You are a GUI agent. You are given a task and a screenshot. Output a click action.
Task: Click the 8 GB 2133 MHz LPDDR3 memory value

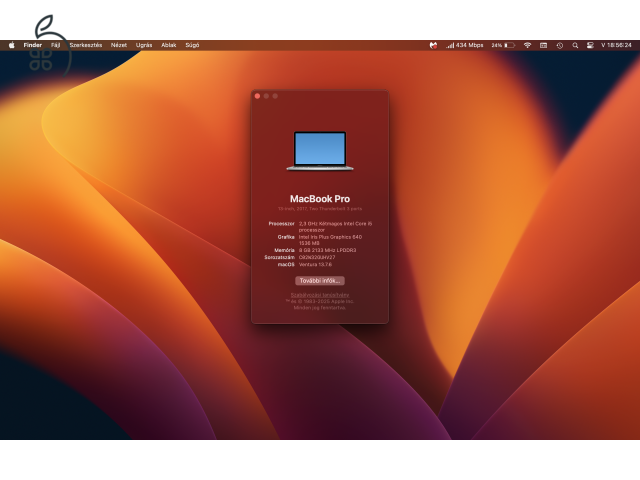(327, 250)
